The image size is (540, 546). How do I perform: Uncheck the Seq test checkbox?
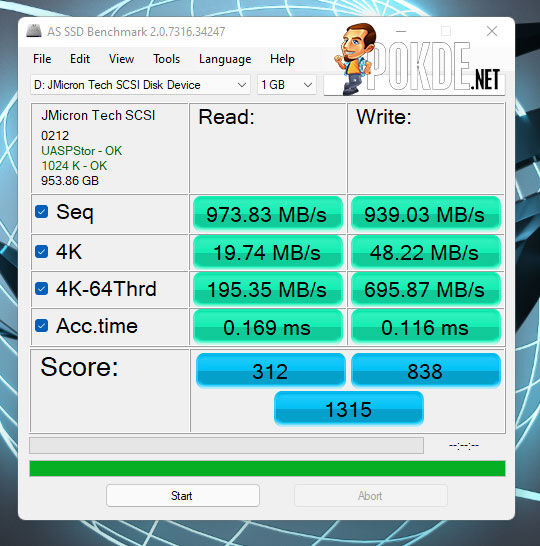click(x=42, y=212)
